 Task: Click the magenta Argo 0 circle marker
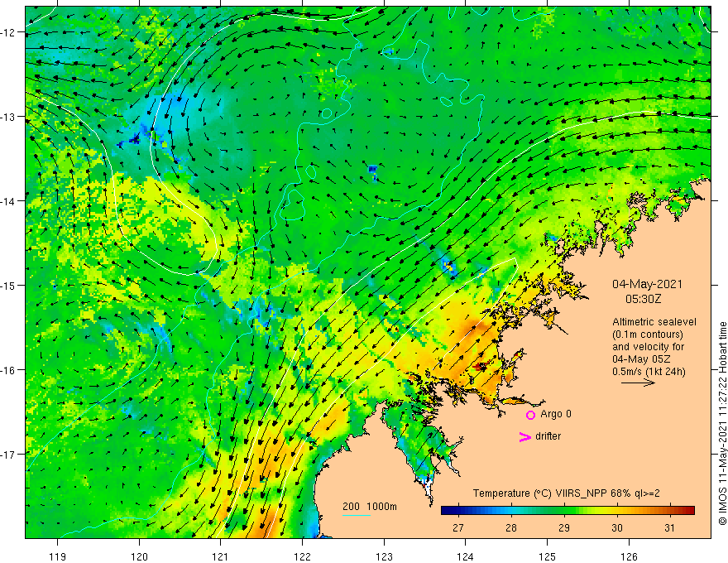tap(530, 415)
